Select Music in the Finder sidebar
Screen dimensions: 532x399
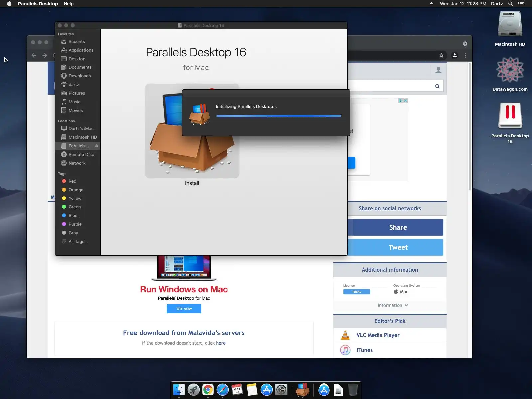[x=77, y=102]
